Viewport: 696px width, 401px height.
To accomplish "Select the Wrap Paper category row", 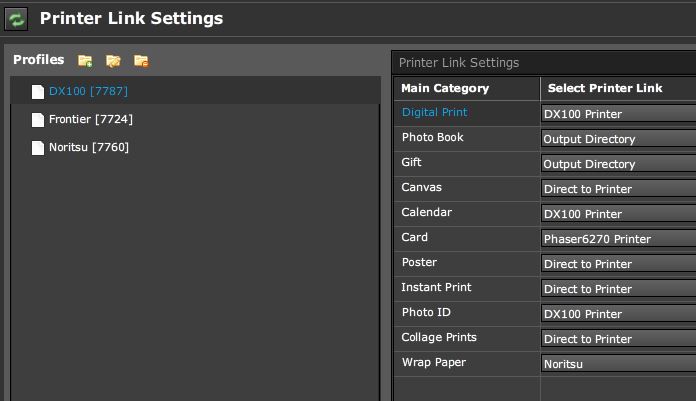I will (467, 363).
